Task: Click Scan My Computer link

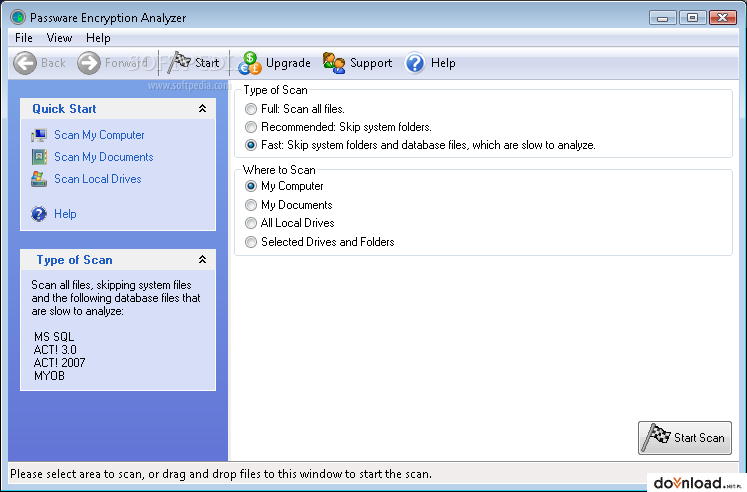Action: (x=99, y=135)
